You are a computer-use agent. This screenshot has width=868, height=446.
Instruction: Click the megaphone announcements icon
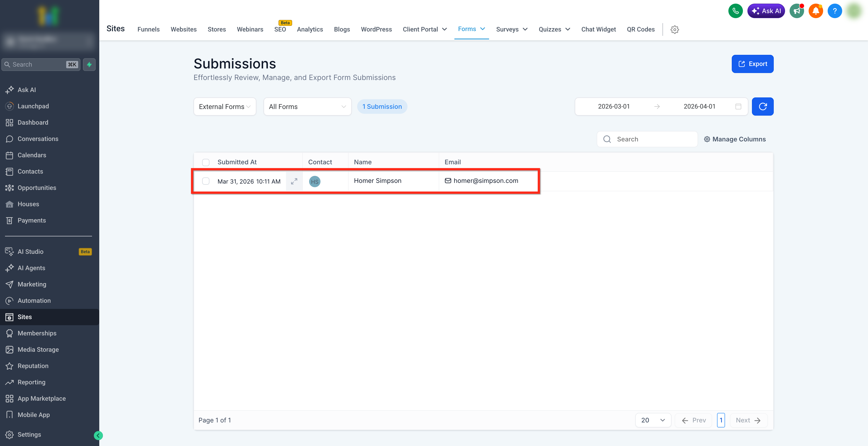(x=797, y=11)
